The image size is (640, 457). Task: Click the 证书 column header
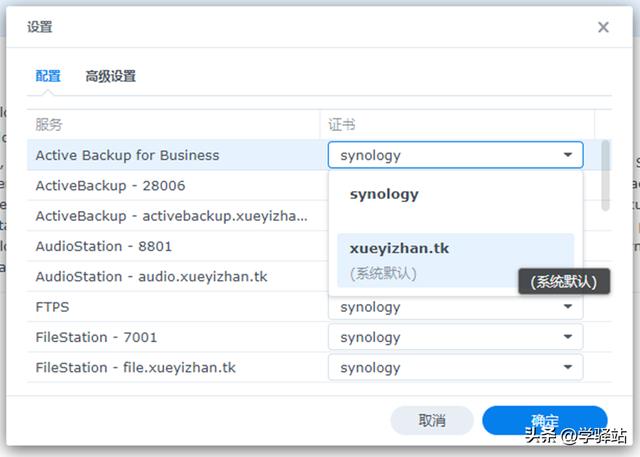point(457,124)
